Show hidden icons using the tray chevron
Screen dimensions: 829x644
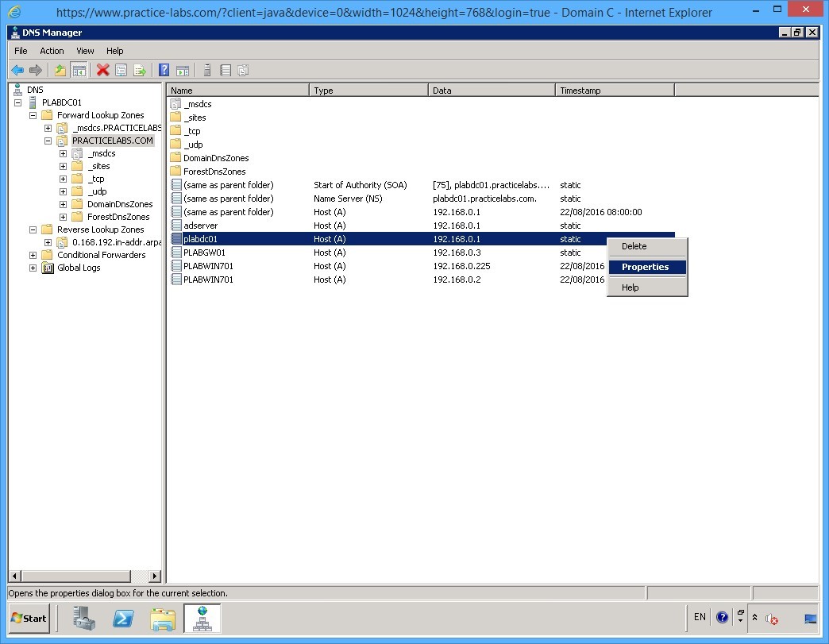pos(755,618)
